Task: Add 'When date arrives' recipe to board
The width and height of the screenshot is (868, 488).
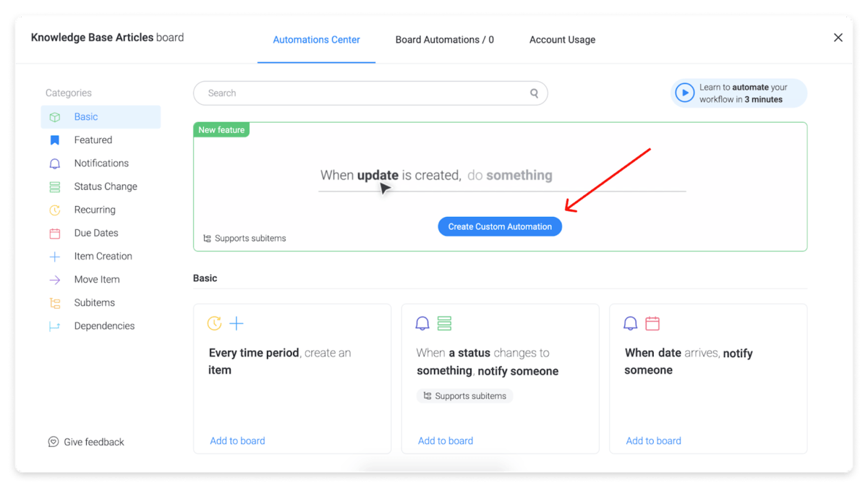Action: (x=653, y=441)
